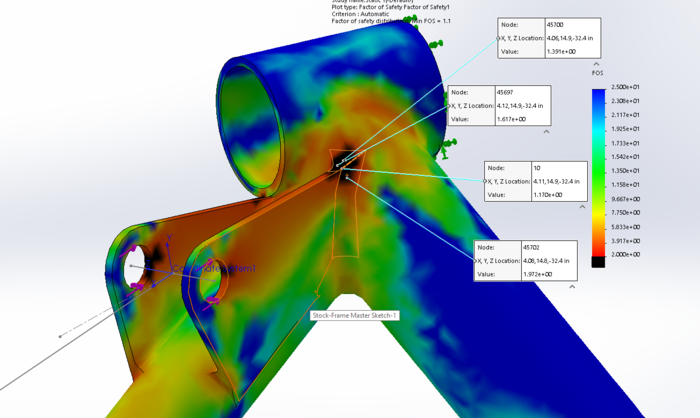Select probe value 1.972e+00
700x418 pixels.
click(537, 274)
